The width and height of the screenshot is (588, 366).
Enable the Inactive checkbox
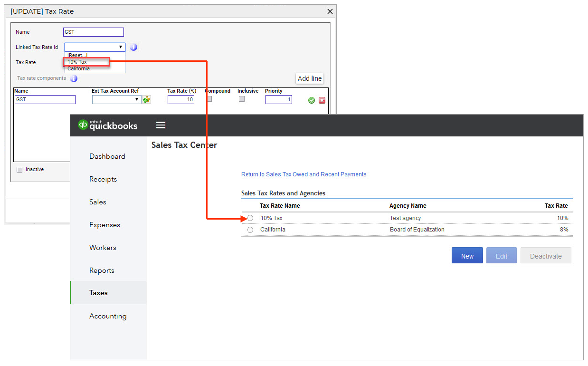click(19, 170)
